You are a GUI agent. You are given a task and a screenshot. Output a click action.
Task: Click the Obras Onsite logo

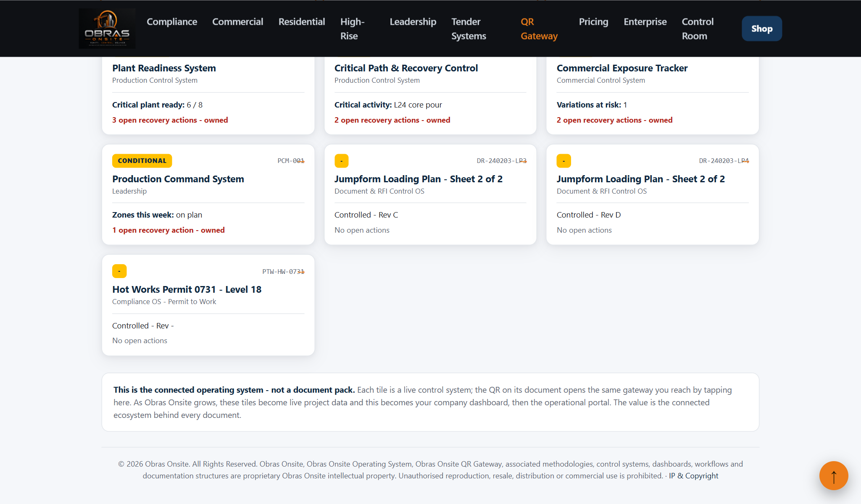tap(107, 29)
